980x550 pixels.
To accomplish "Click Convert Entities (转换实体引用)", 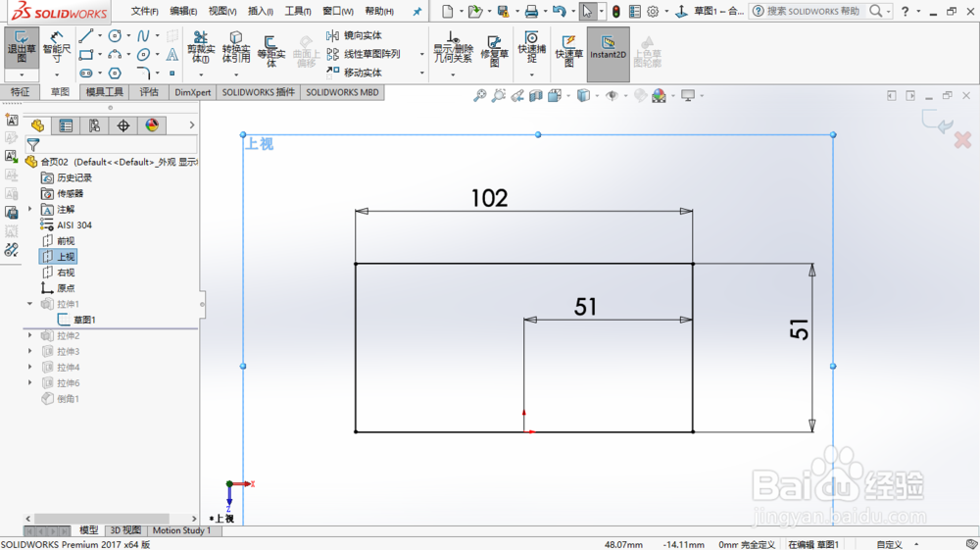I will [x=235, y=47].
